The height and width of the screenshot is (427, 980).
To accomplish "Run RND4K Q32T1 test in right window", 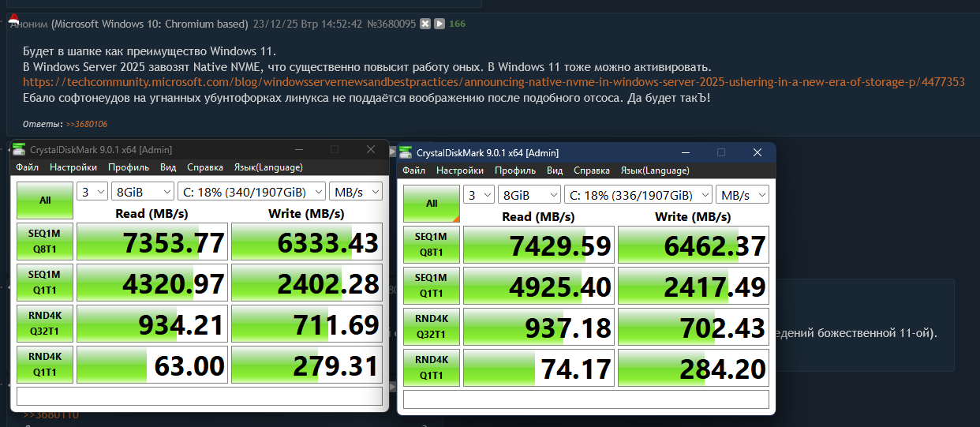I will pyautogui.click(x=432, y=327).
